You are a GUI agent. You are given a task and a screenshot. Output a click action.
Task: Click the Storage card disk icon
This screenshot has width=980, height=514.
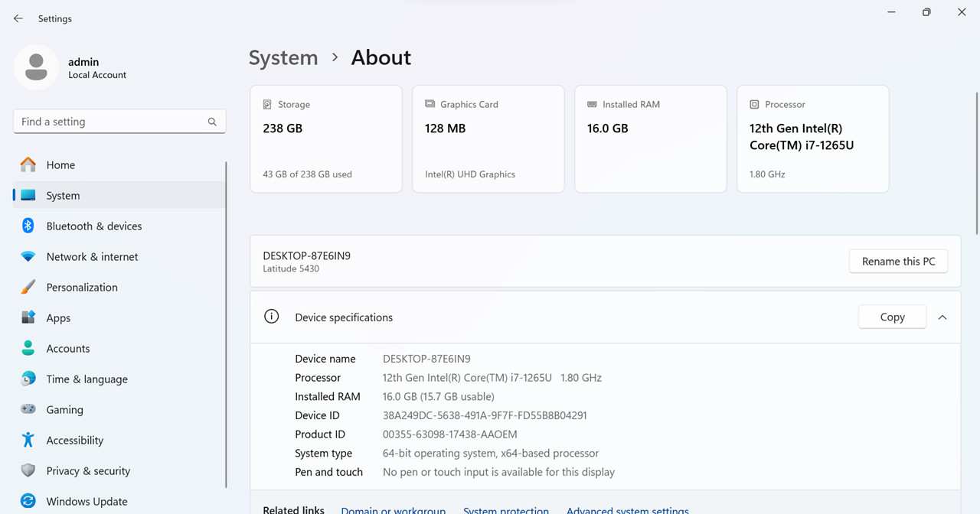click(267, 104)
